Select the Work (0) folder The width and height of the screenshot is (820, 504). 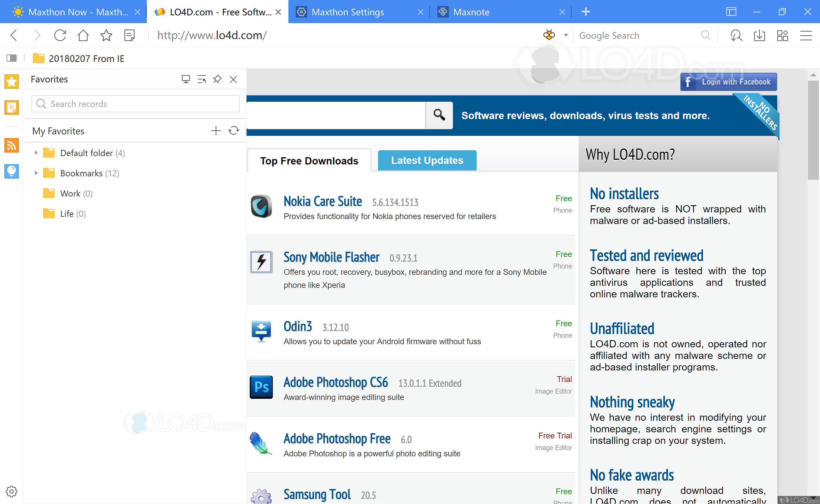68,193
